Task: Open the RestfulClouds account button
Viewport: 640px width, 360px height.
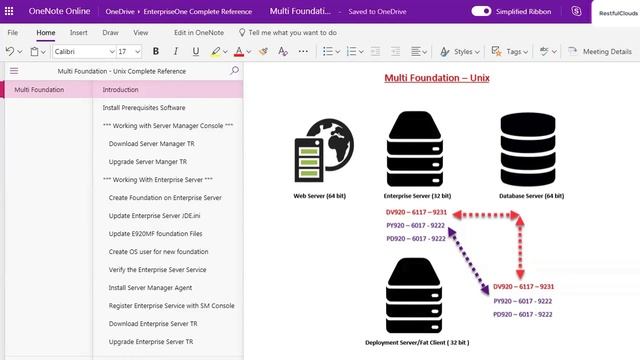Action: [x=618, y=13]
